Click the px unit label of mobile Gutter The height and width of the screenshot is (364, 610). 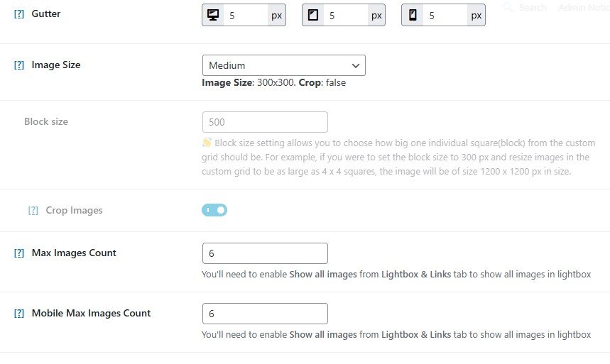(476, 15)
